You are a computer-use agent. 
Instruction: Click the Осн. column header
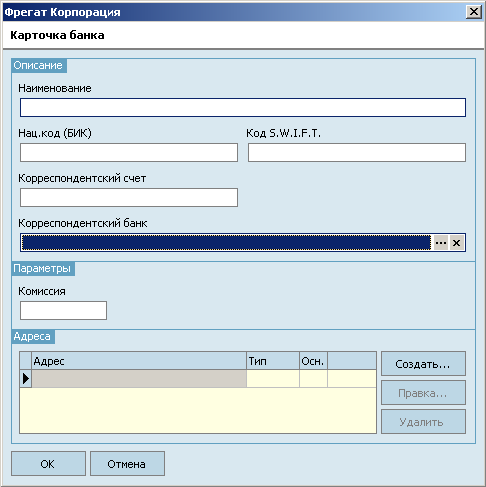[x=313, y=361]
